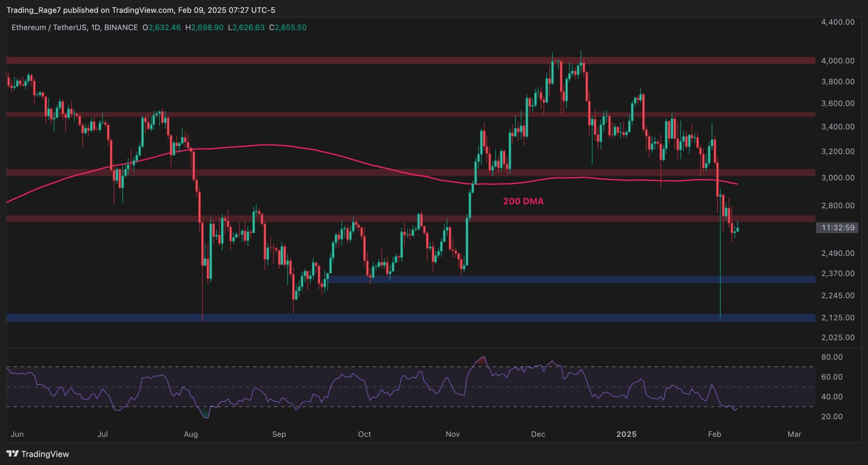868x465 pixels.
Task: Click the TradingView logo icon
Action: [x=13, y=453]
